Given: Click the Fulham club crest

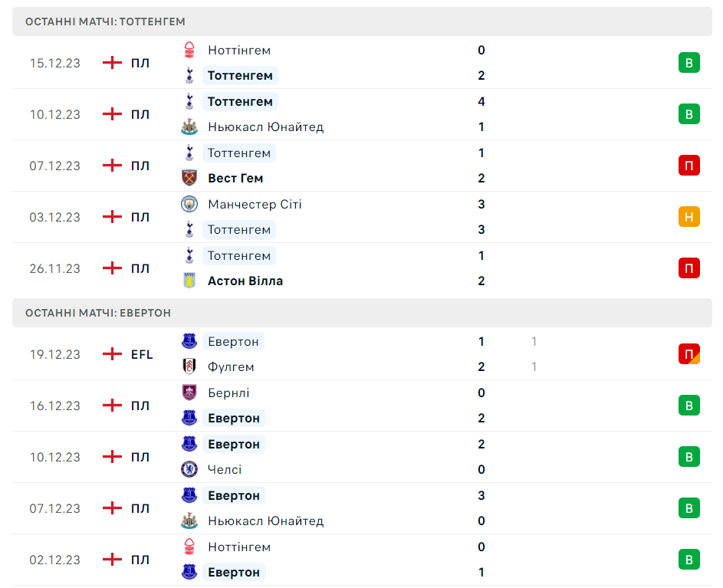Looking at the screenshot, I should tap(189, 367).
